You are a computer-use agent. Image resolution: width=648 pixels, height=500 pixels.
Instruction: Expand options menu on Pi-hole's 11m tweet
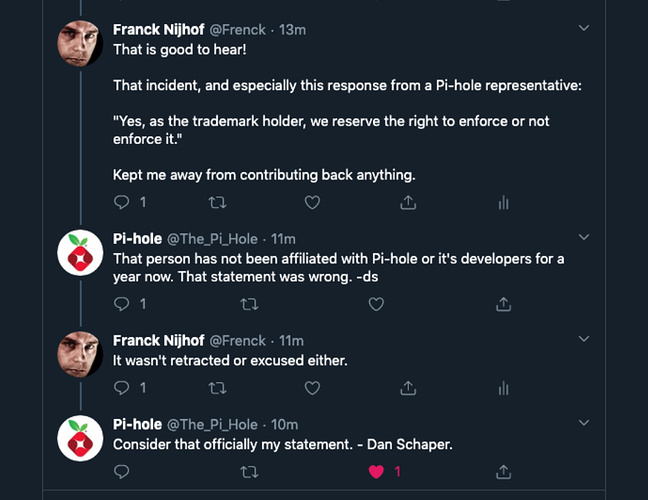click(x=585, y=238)
